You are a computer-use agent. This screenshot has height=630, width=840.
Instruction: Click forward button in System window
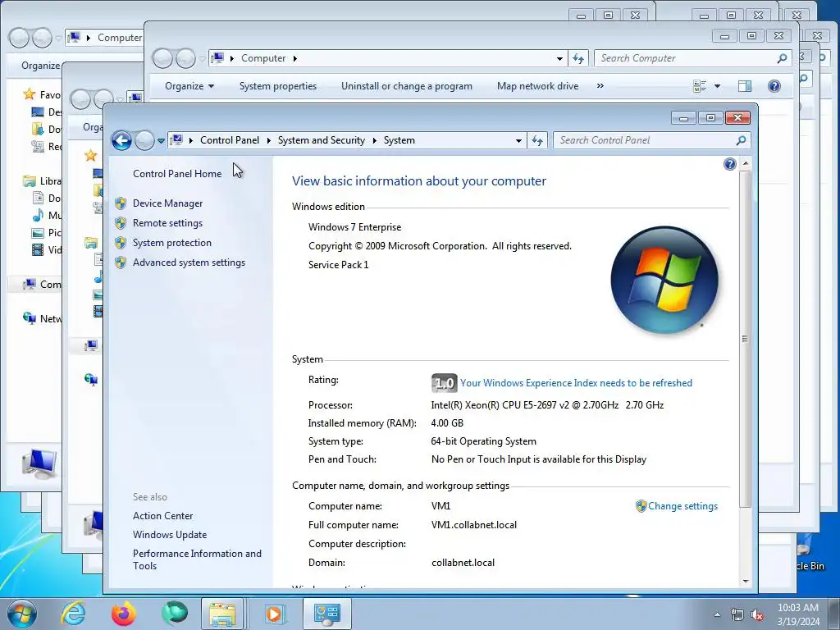(x=144, y=141)
